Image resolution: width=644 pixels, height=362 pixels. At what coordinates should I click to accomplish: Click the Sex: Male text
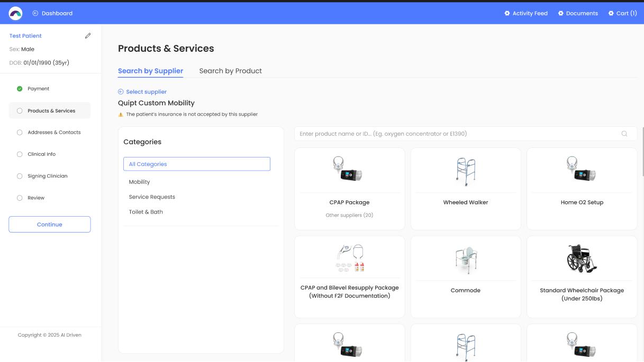click(22, 49)
